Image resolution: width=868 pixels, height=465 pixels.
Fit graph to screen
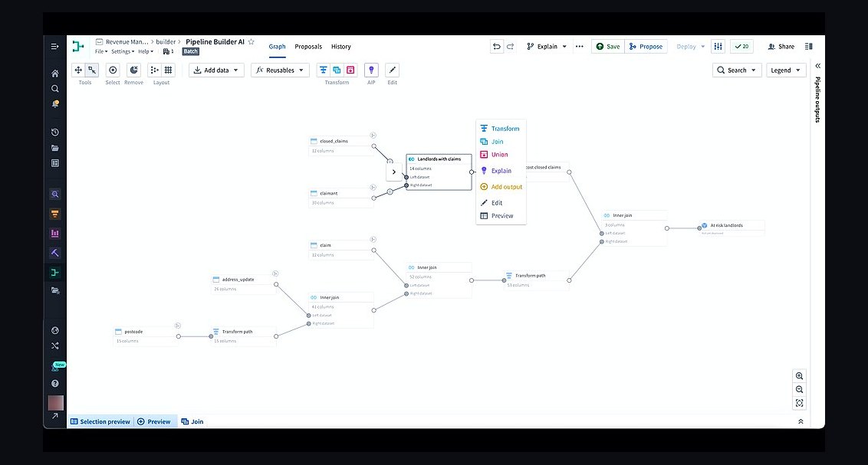point(799,403)
